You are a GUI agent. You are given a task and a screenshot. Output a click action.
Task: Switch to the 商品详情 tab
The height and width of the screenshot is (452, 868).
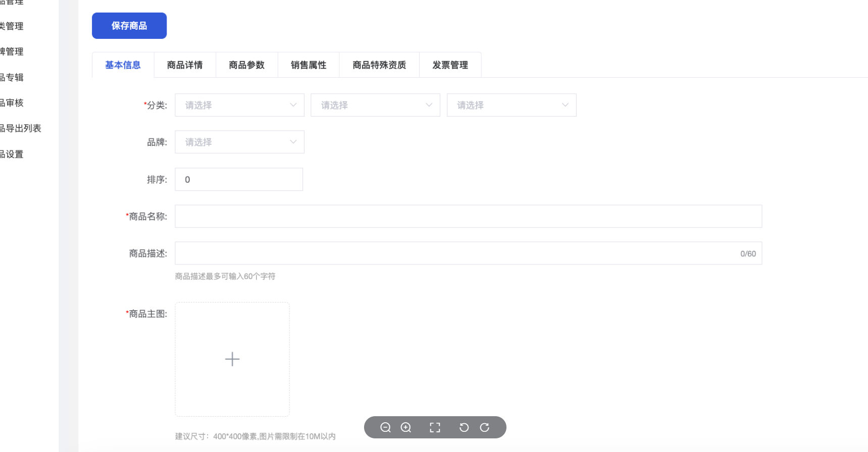pyautogui.click(x=185, y=65)
